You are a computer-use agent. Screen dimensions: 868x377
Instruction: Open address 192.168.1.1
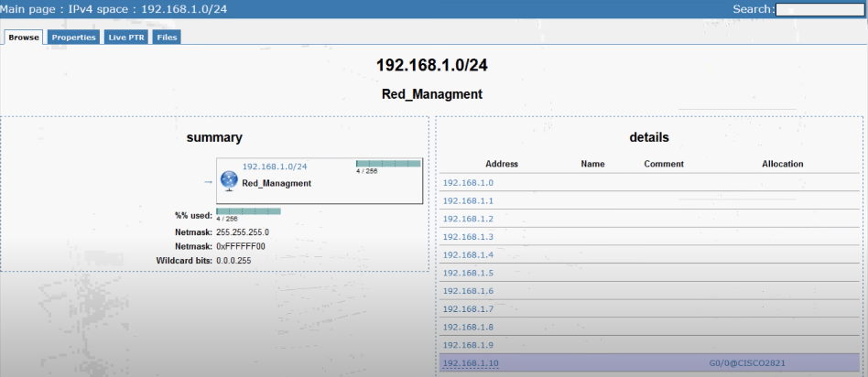tap(468, 201)
